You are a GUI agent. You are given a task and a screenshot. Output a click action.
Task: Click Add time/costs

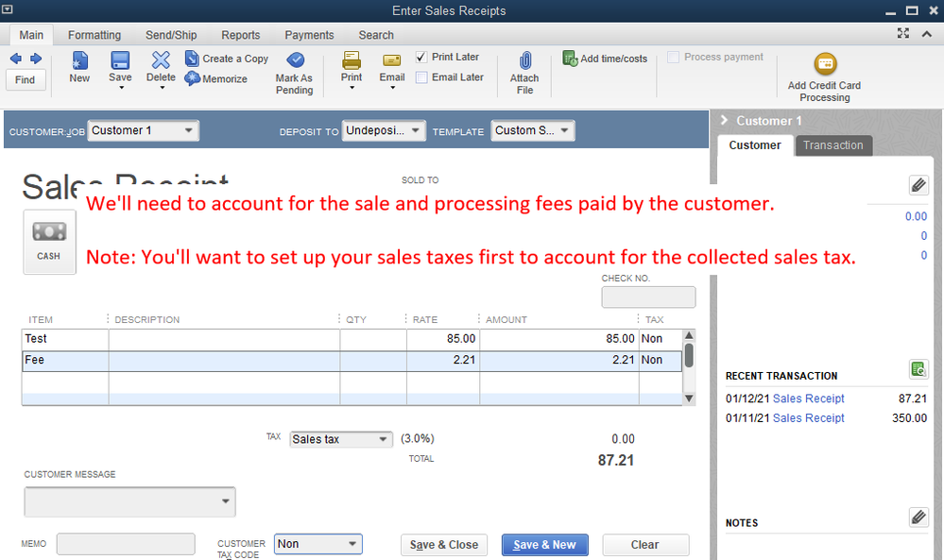click(x=605, y=59)
